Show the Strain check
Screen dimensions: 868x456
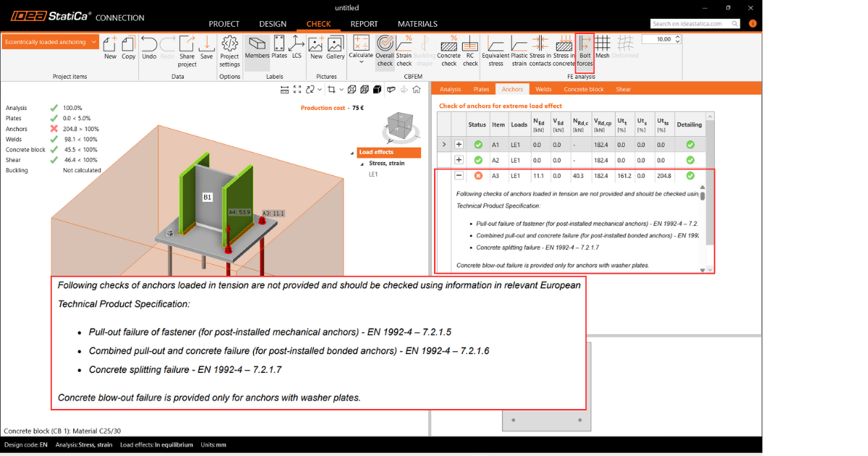404,51
